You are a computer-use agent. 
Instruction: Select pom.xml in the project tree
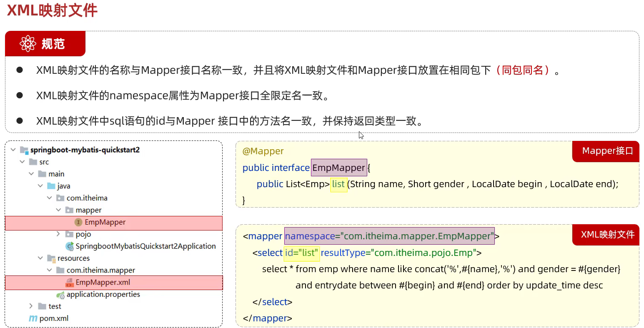tap(54, 318)
